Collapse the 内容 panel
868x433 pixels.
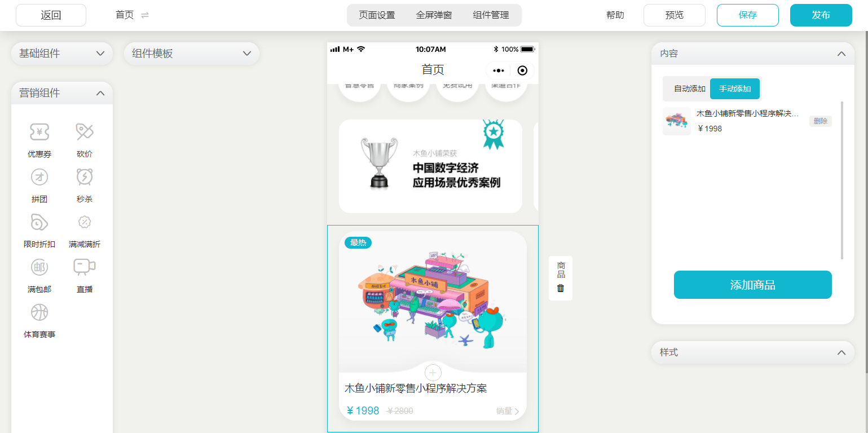point(841,54)
